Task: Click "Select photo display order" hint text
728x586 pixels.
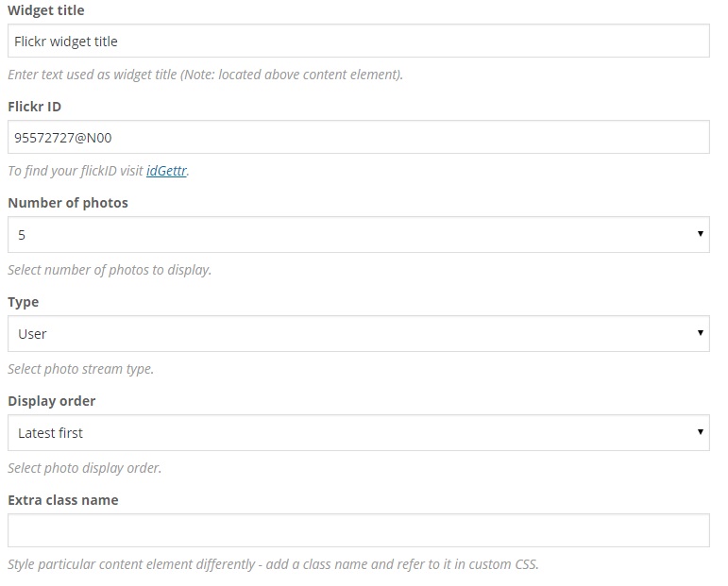Action: [84, 468]
